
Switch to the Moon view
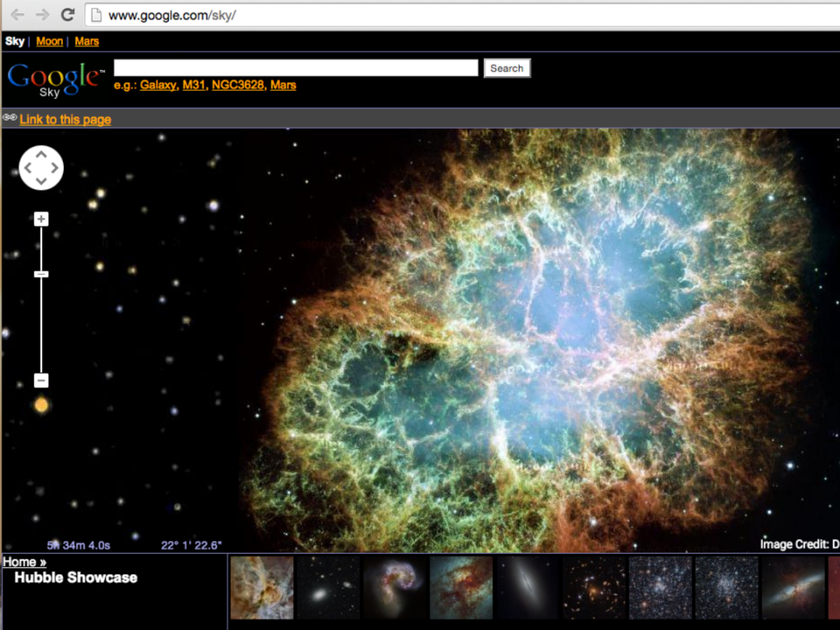click(x=49, y=41)
